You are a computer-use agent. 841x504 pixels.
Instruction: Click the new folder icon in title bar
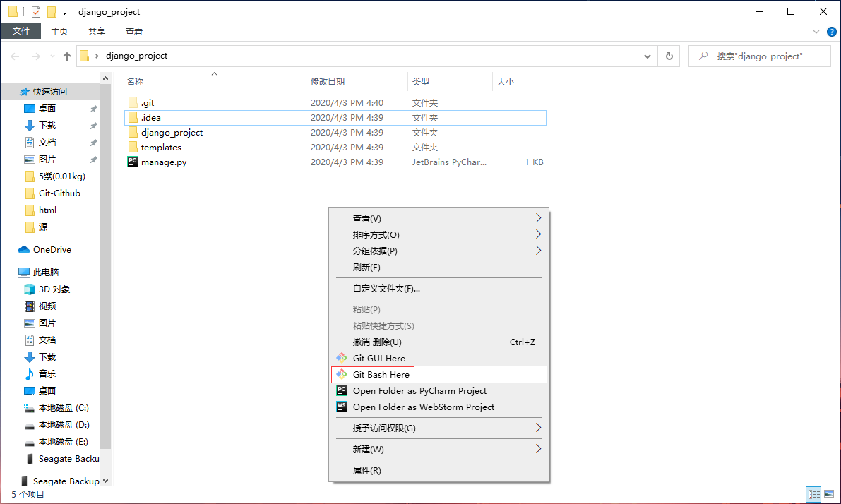[52, 12]
